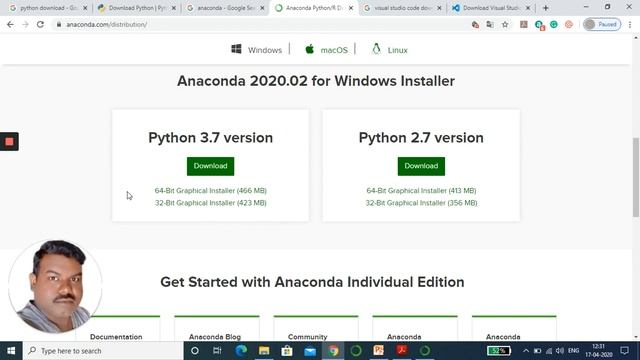Click the presenter webcam thumbnail

55,287
